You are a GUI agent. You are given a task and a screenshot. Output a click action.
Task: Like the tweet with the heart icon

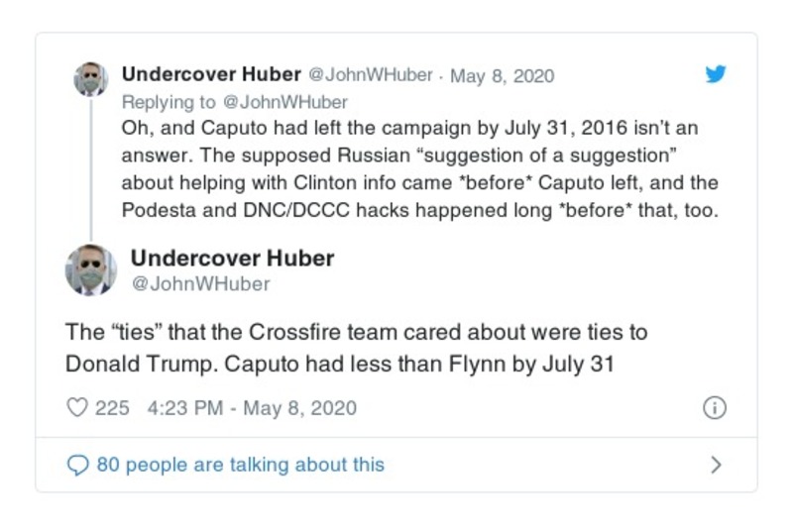point(77,408)
